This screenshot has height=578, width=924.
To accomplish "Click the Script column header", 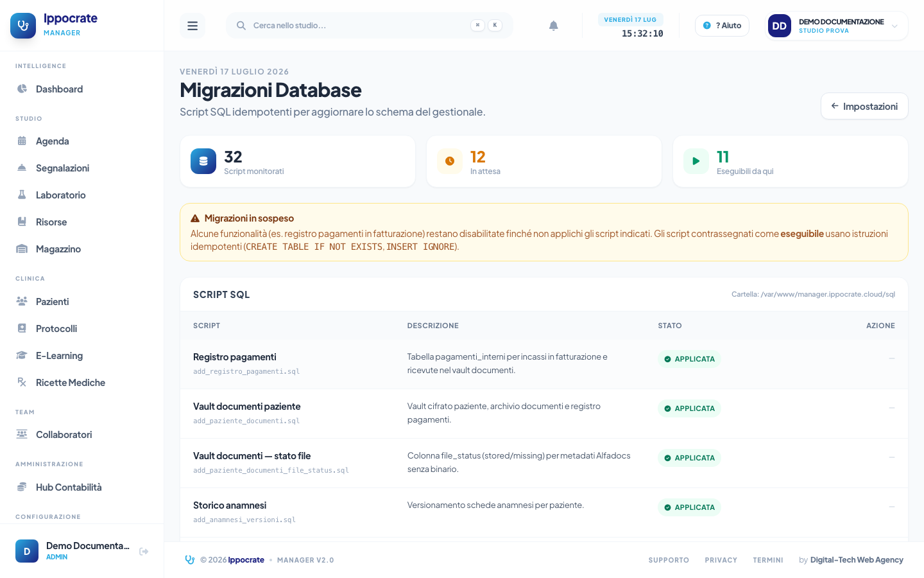I will pyautogui.click(x=207, y=326).
